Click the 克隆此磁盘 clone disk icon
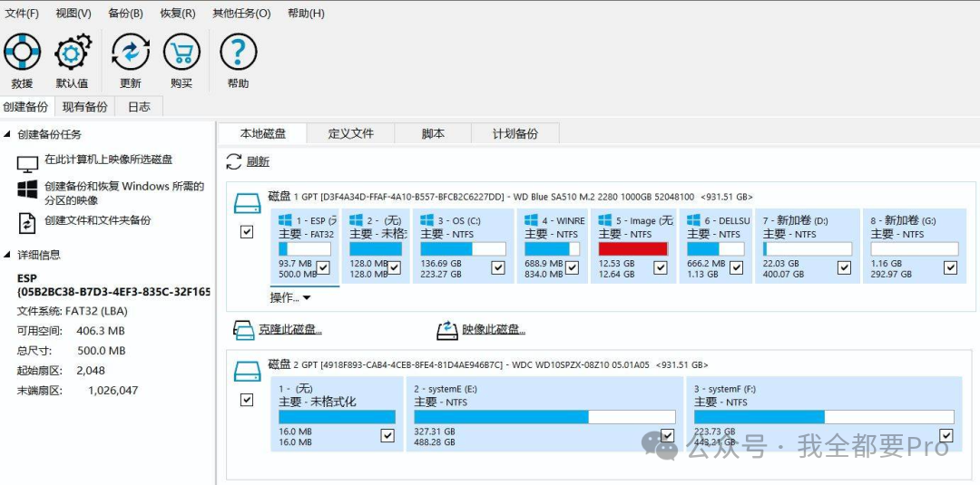Viewport: 980px width, 485px height. tap(243, 330)
